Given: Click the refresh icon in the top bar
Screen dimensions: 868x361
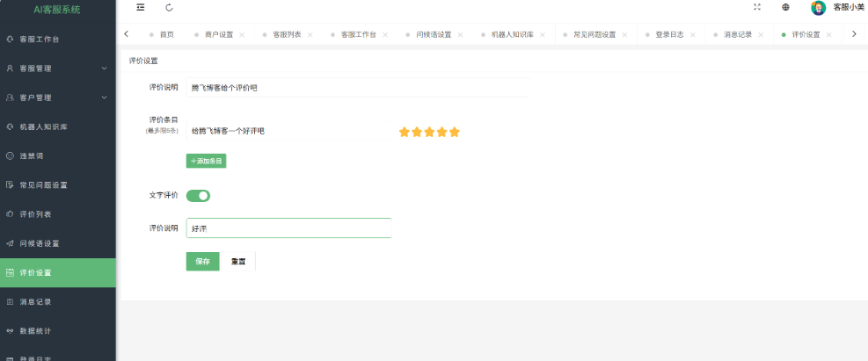Looking at the screenshot, I should 169,8.
